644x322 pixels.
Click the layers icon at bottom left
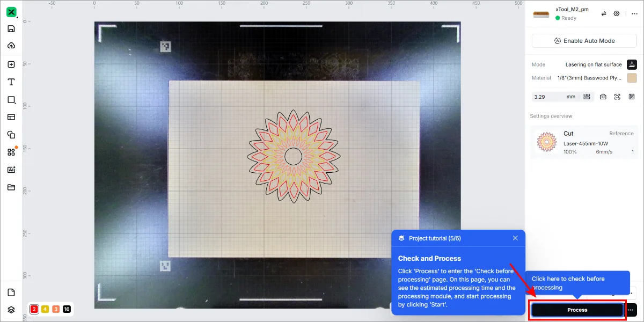11,310
